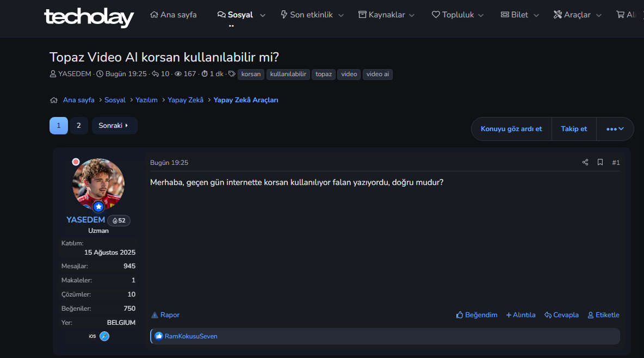Click the 945 messages count
The width and height of the screenshot is (644, 358).
point(129,266)
